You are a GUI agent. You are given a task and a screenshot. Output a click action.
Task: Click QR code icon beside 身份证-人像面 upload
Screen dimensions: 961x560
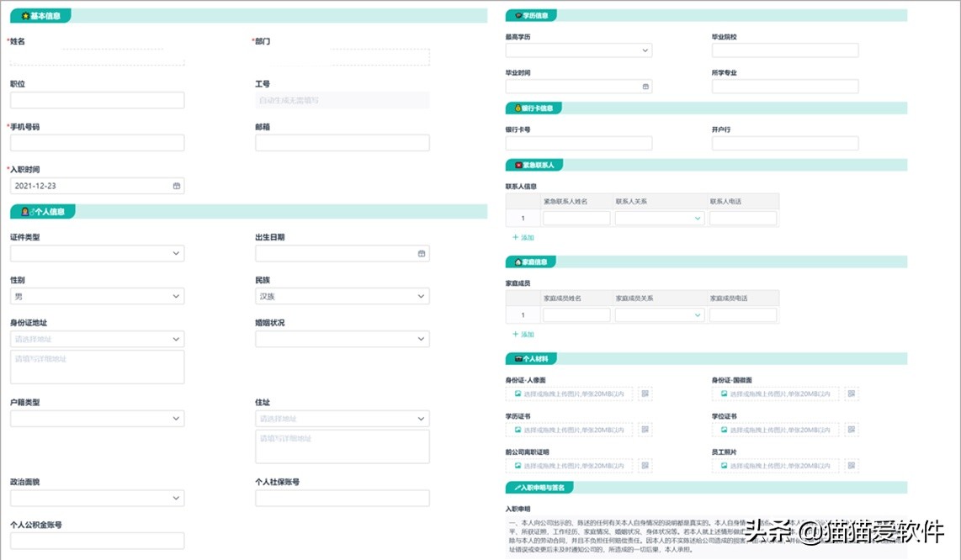pyautogui.click(x=645, y=394)
